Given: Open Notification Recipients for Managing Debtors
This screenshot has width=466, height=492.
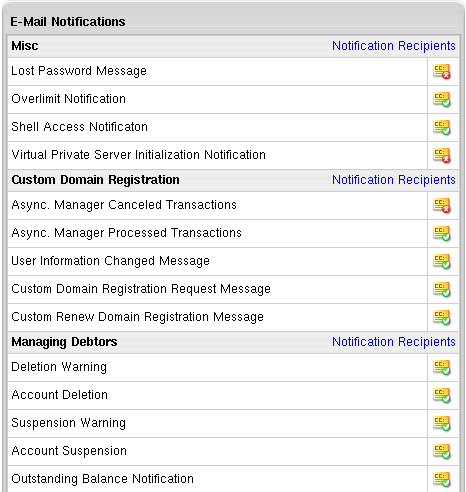Looking at the screenshot, I should 394,342.
